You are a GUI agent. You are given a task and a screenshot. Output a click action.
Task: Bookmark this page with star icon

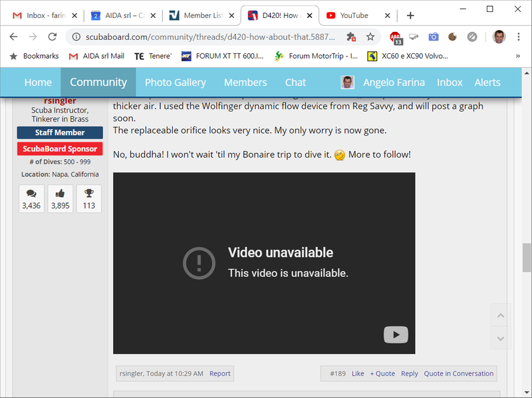[x=370, y=37]
